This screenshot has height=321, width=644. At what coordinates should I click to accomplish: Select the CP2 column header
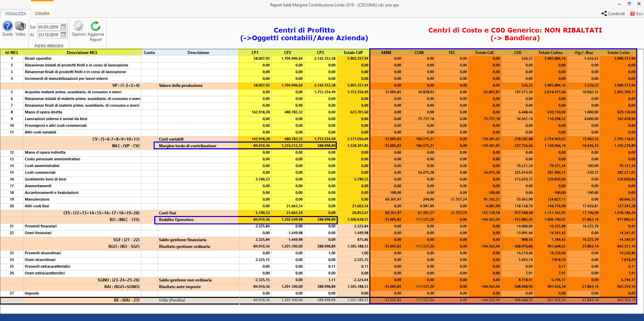point(287,53)
